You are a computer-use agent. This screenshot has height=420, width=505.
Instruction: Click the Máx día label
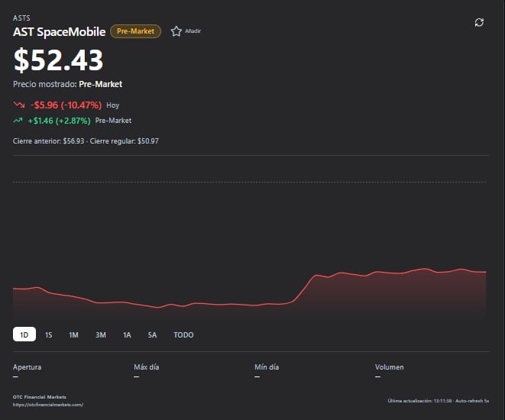click(147, 367)
